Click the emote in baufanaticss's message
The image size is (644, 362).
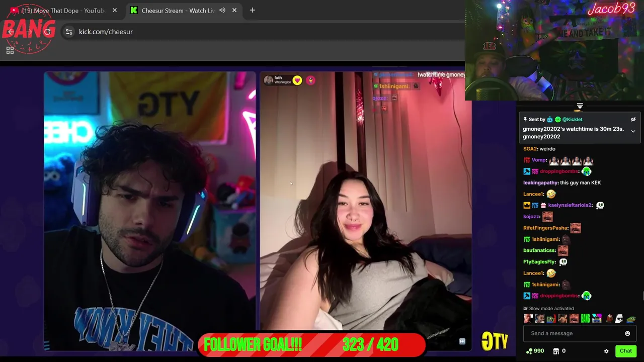[563, 250]
